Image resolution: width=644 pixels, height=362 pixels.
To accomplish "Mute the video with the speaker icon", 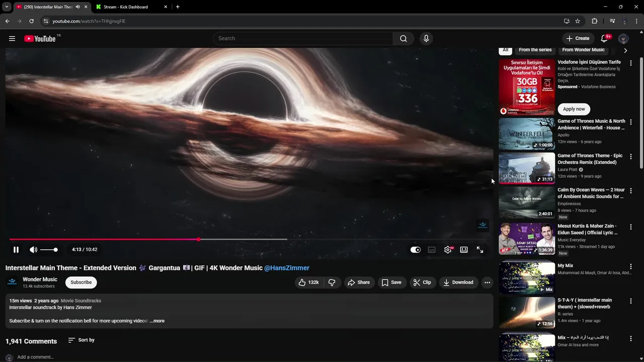I will pos(33,250).
